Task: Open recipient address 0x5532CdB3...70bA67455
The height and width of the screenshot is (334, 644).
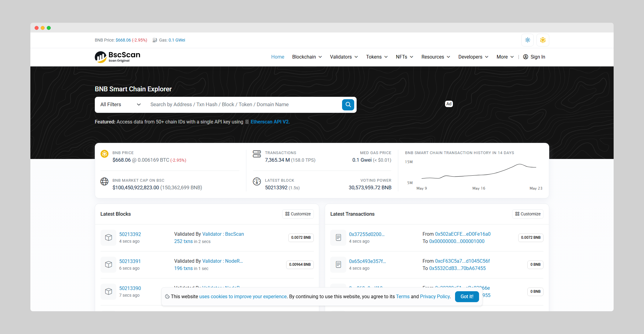Action: click(457, 268)
